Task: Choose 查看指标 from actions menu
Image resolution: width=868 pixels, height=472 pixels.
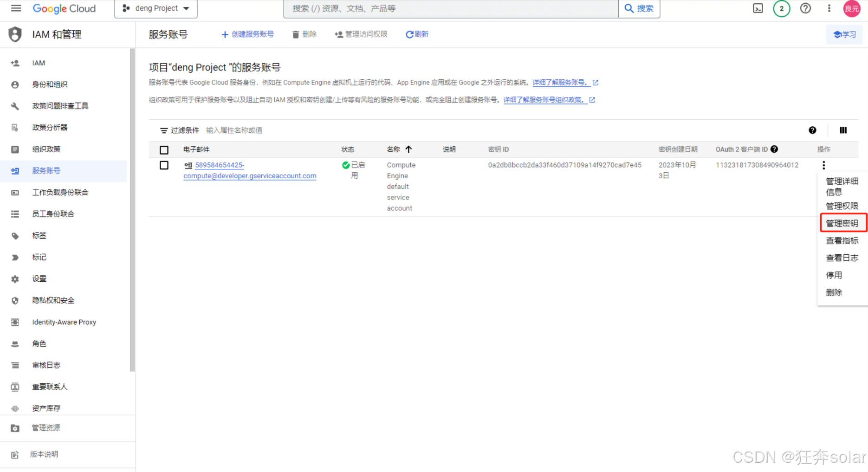Action: [842, 240]
